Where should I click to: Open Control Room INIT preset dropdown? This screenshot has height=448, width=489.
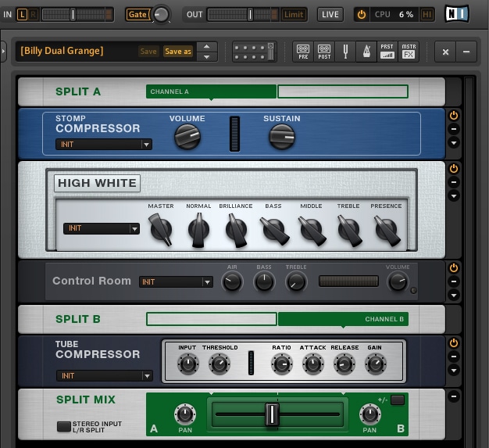point(176,282)
